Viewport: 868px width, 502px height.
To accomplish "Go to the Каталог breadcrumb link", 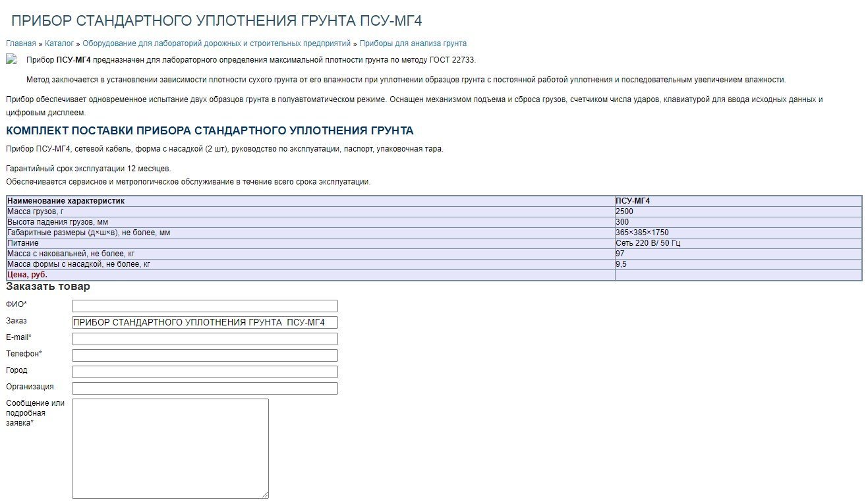I will [59, 43].
